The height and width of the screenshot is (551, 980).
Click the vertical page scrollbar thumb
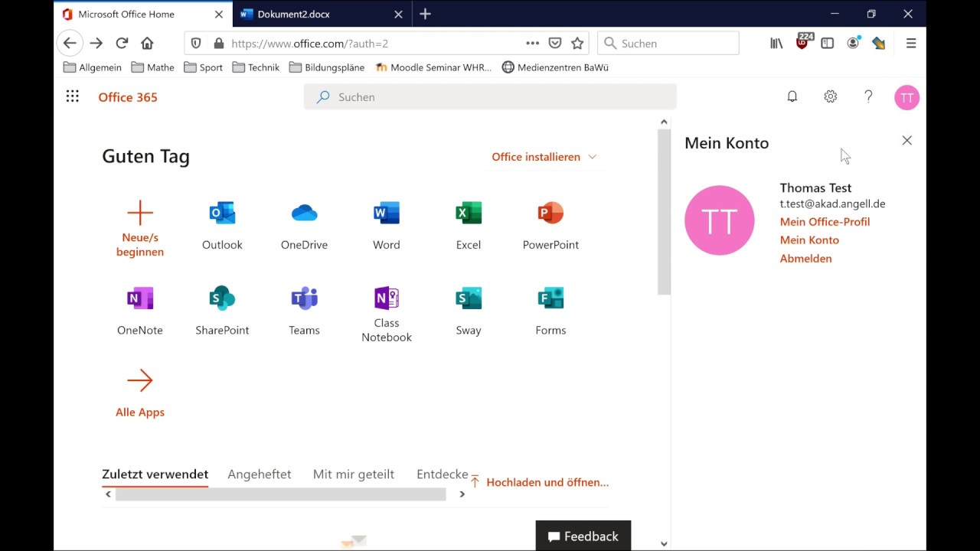[664, 212]
